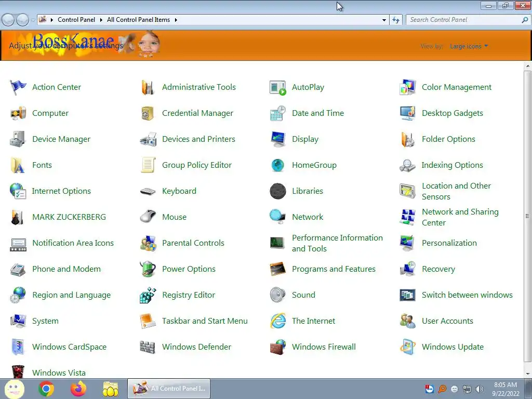Open the Parental Controls icon
Viewport: 532px width, 399px height.
tap(148, 243)
